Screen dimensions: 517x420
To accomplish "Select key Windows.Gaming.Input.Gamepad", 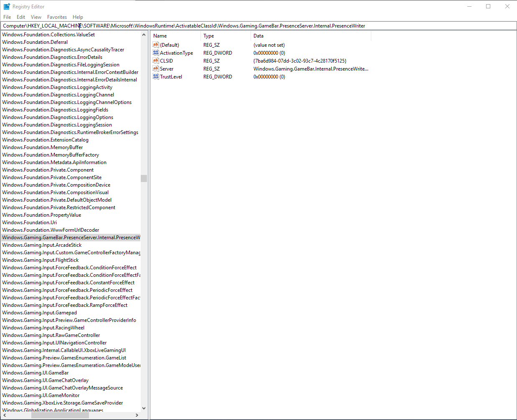I will click(x=40, y=313).
